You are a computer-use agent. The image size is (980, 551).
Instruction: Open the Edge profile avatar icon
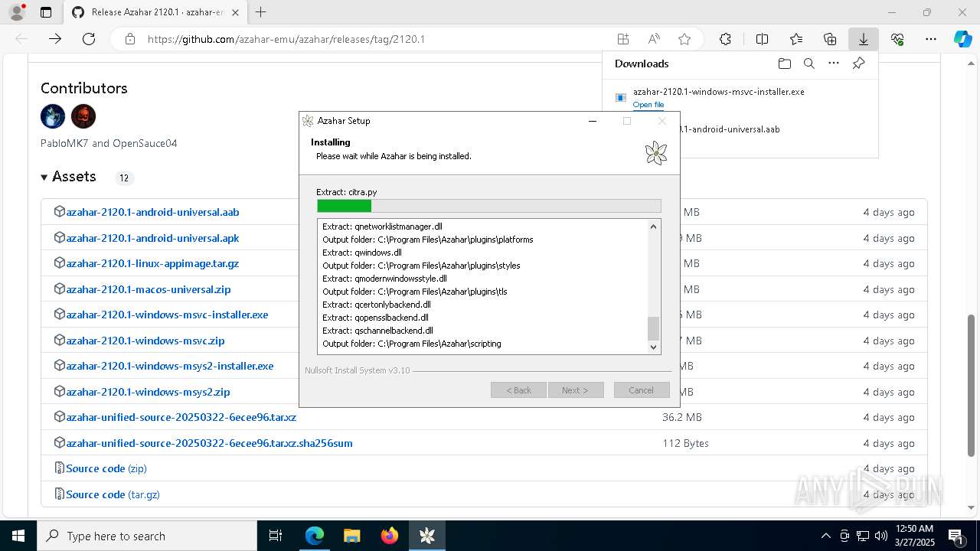[17, 12]
